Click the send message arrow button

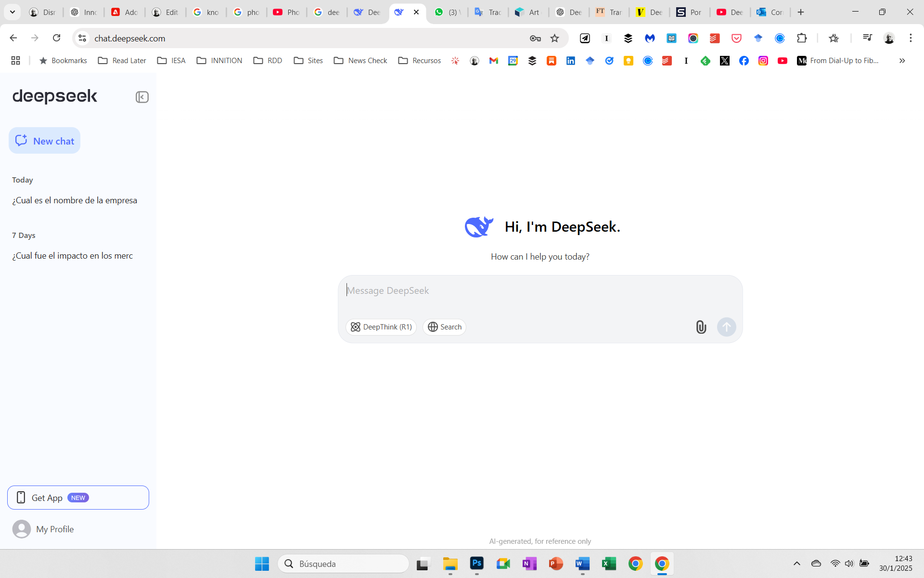727,327
